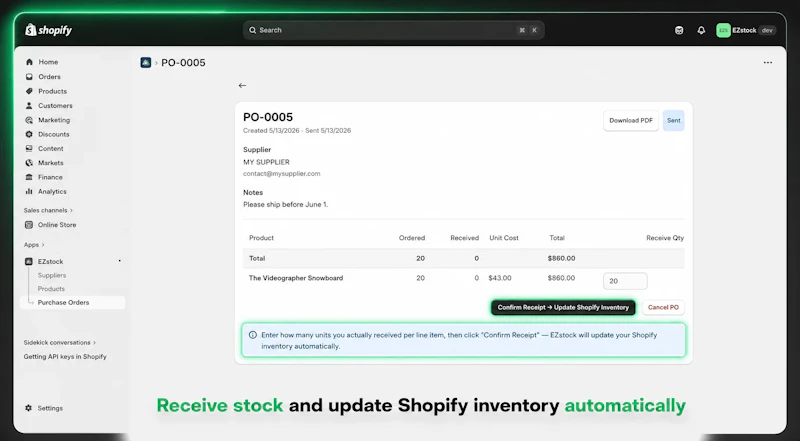Click the Received column header
Image resolution: width=800 pixels, height=441 pixels.
[464, 238]
